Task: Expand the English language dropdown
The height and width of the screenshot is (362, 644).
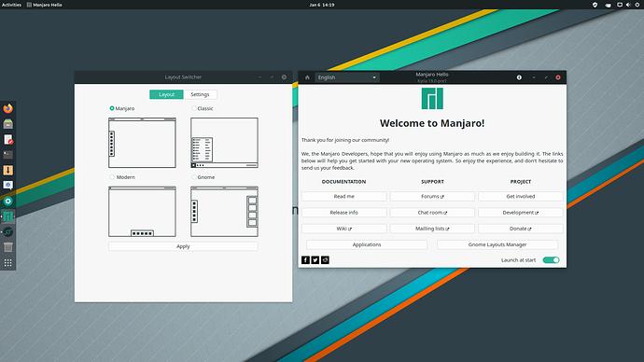Action: pyautogui.click(x=347, y=77)
